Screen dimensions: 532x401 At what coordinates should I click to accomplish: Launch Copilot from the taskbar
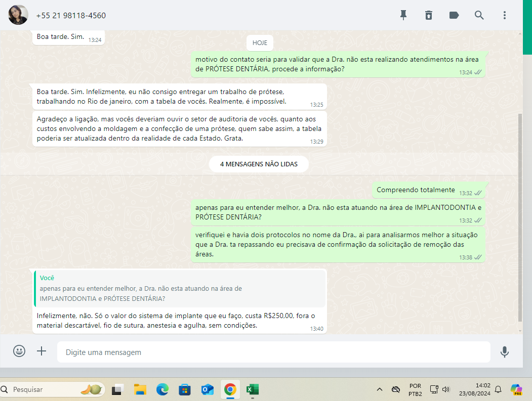click(x=516, y=389)
